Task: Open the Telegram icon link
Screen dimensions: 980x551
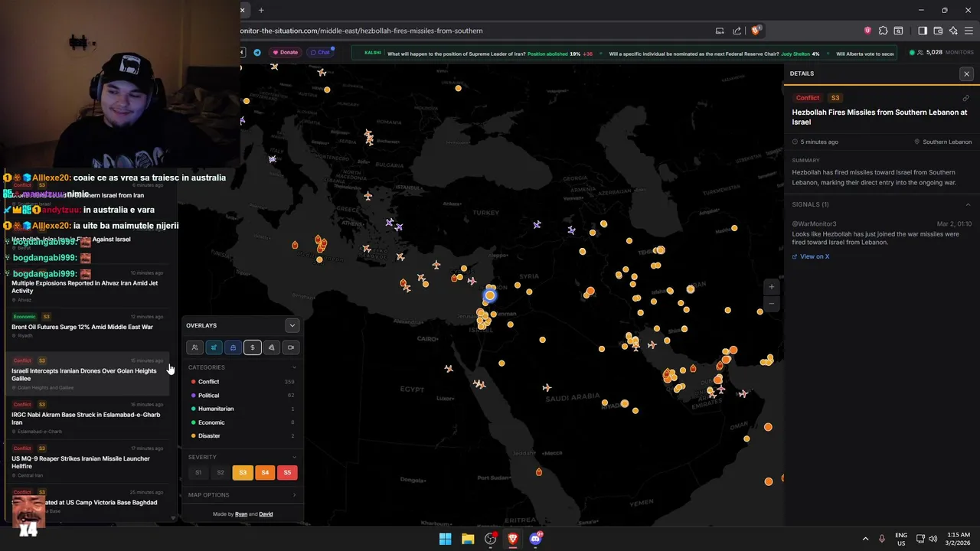Action: point(257,52)
